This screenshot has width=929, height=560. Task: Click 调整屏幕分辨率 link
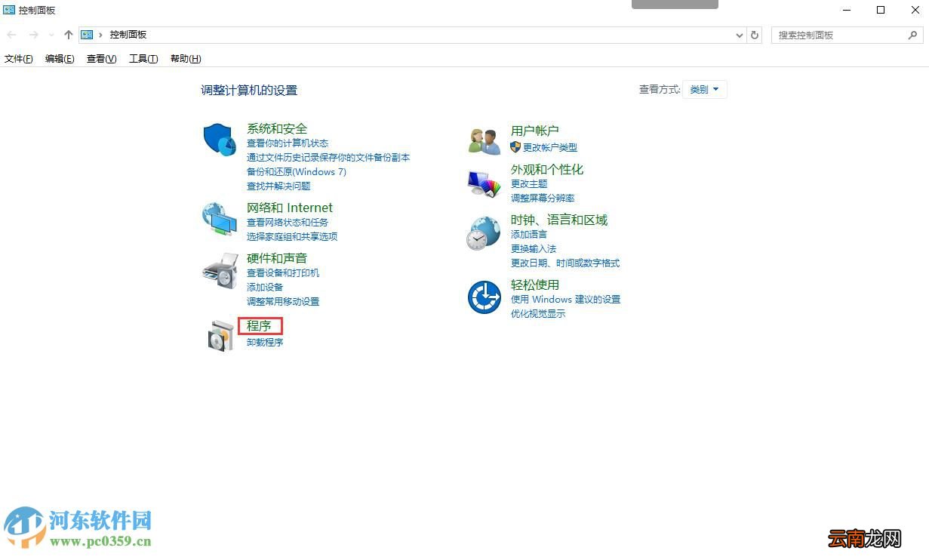coord(543,198)
